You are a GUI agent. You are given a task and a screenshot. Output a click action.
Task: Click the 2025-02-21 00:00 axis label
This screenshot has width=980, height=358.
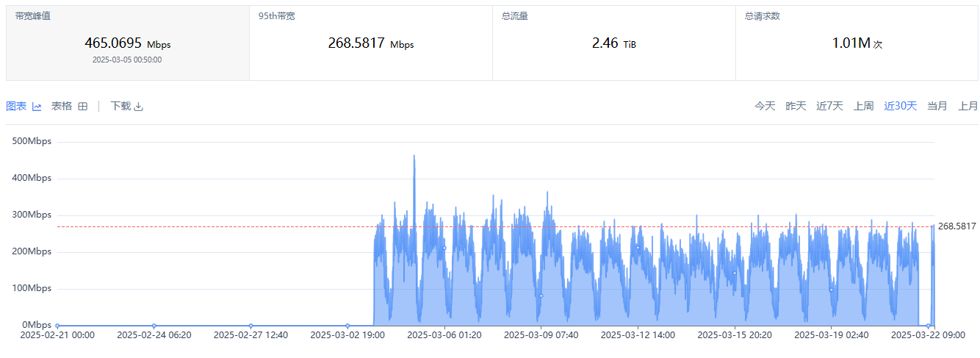[x=57, y=335]
